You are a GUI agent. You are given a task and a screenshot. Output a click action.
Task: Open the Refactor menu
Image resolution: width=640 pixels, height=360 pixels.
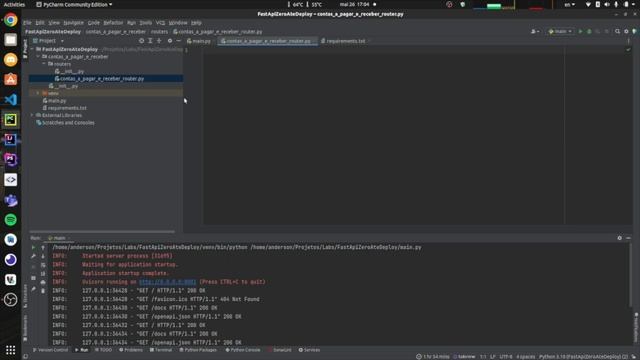click(113, 23)
